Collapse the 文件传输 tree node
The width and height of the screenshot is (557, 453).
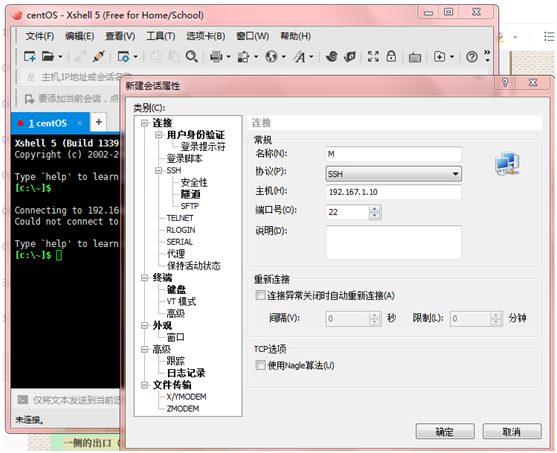click(144, 385)
